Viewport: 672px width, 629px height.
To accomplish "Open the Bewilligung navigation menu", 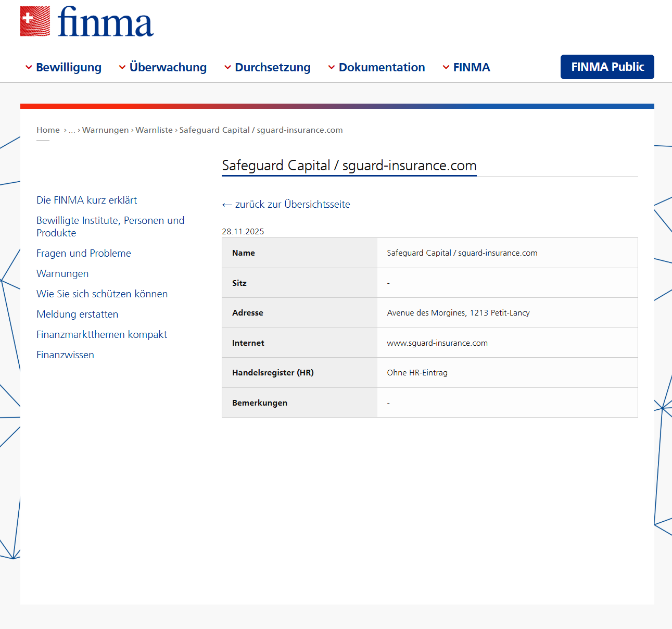I will [69, 67].
